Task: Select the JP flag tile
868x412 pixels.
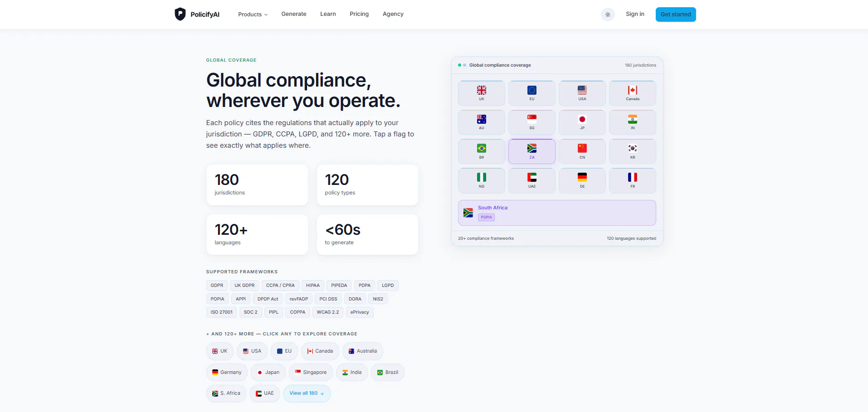Action: (x=582, y=122)
